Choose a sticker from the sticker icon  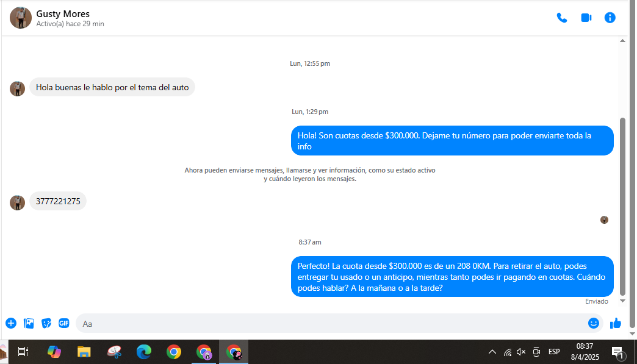(46, 323)
